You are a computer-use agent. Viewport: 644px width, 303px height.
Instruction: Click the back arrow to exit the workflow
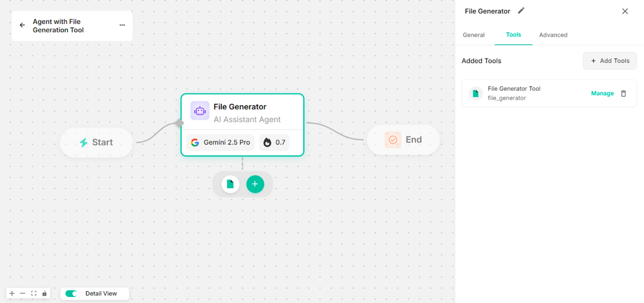point(22,25)
